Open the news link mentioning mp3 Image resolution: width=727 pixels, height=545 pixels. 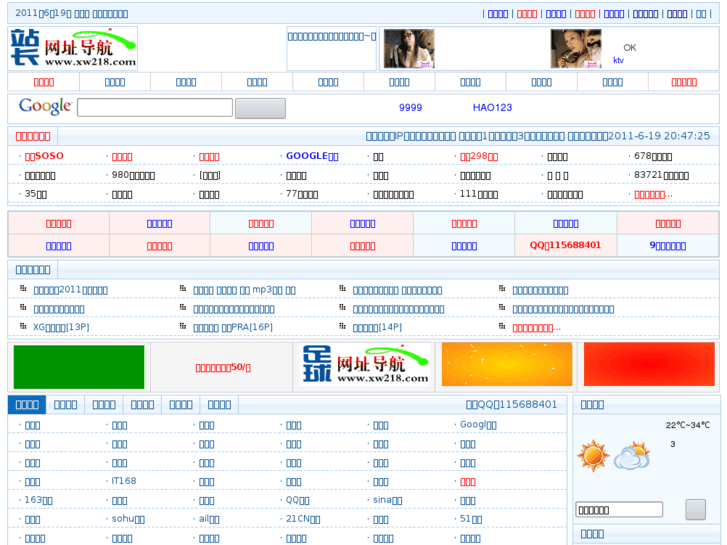[244, 290]
